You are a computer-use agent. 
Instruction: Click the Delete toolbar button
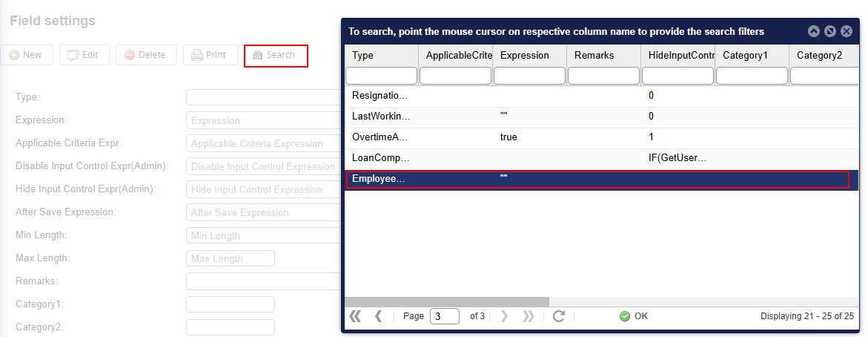pos(146,55)
